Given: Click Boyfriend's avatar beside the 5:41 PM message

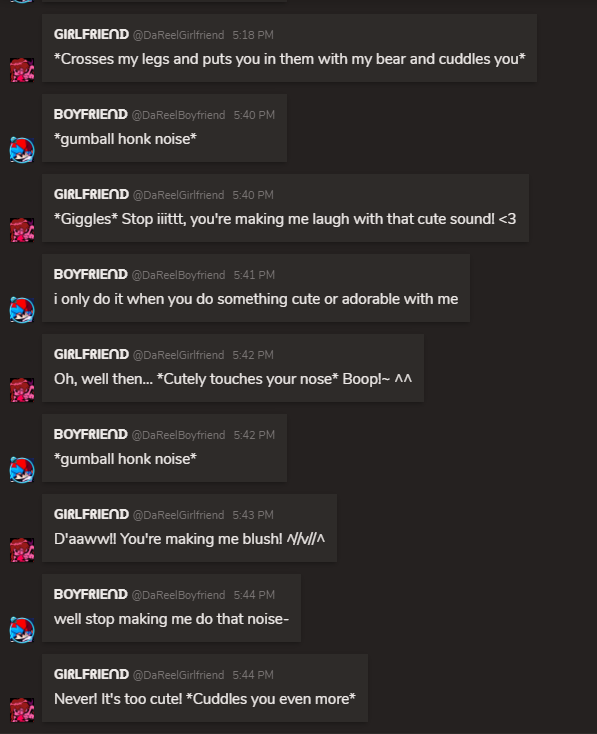Looking at the screenshot, I should (22, 310).
